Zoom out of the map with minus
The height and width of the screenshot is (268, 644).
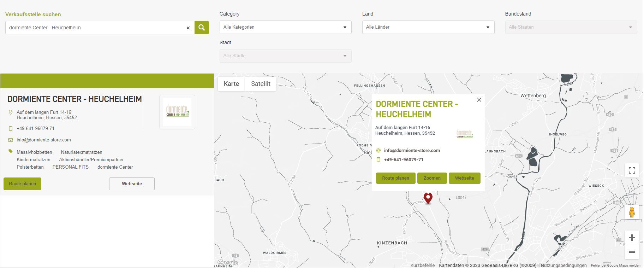tap(632, 252)
